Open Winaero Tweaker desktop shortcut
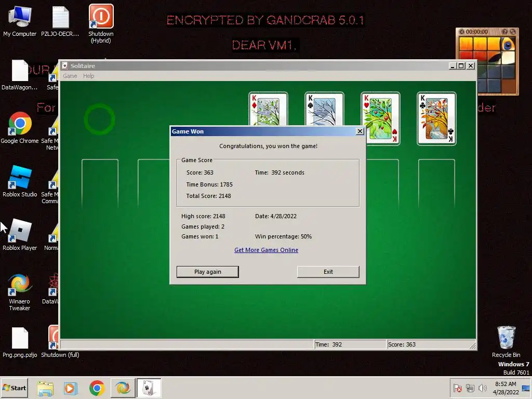532x399 pixels. pyautogui.click(x=20, y=292)
